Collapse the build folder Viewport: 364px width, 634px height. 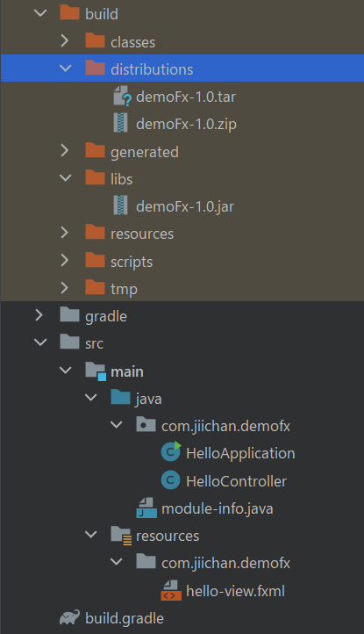(x=40, y=13)
